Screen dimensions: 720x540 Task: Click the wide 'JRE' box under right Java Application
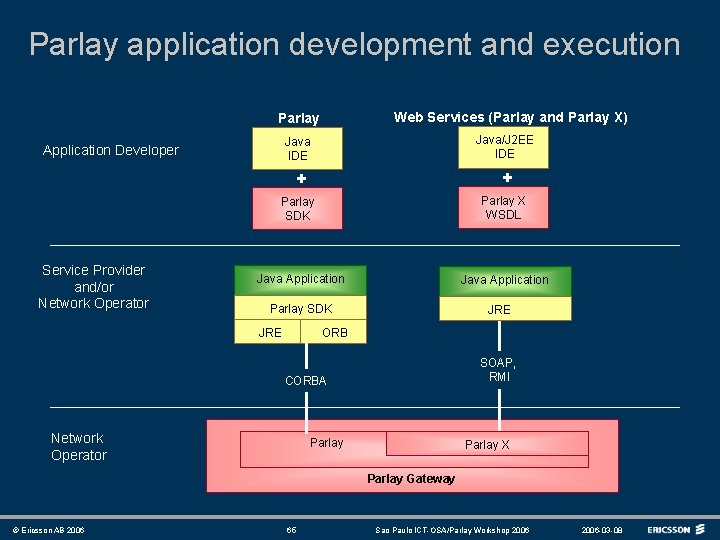tap(505, 309)
